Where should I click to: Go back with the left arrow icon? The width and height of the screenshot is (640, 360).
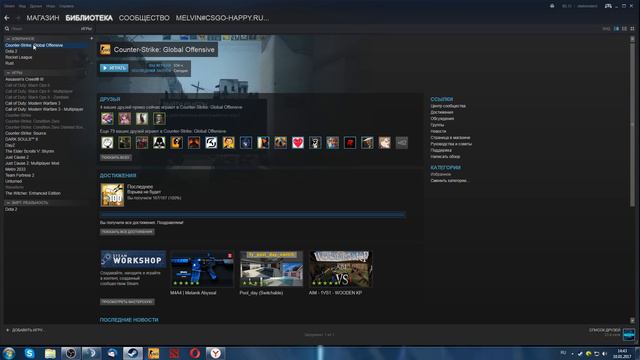(7, 18)
